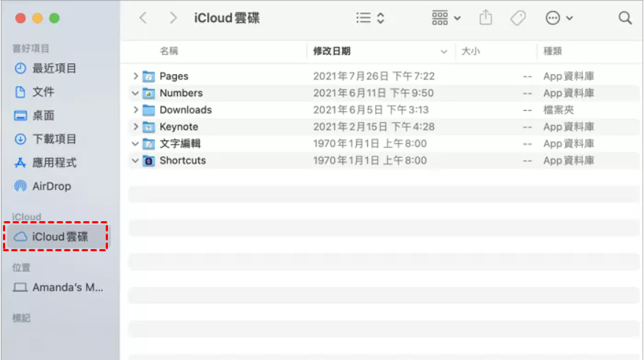
Task: Select the Shortcuts folder row
Action: point(182,161)
